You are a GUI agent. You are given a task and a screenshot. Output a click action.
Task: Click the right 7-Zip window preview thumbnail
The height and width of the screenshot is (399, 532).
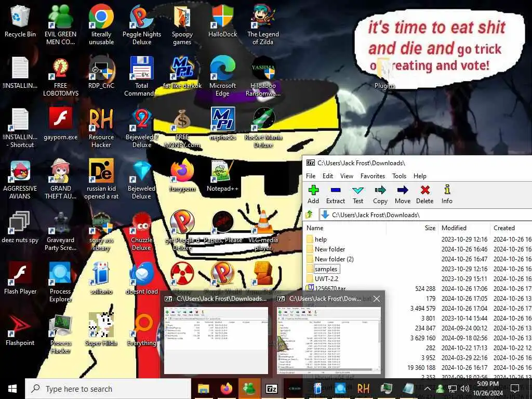coord(329,340)
